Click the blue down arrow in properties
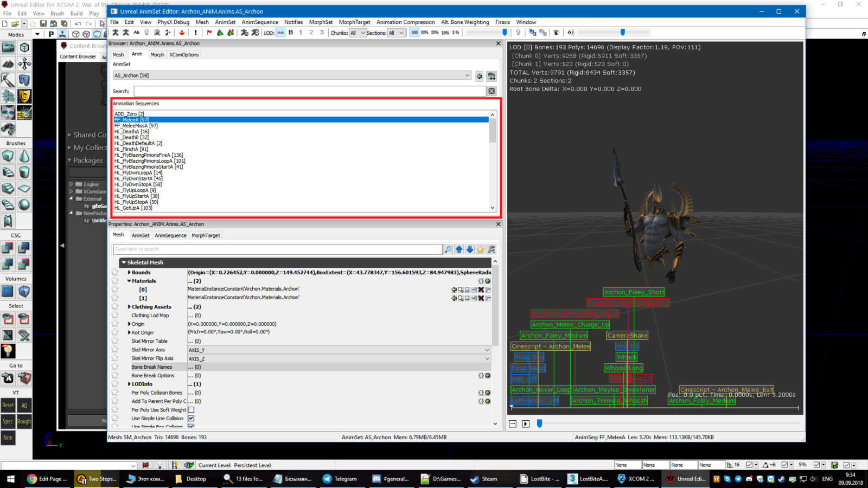This screenshot has width=868, height=488. 470,249
